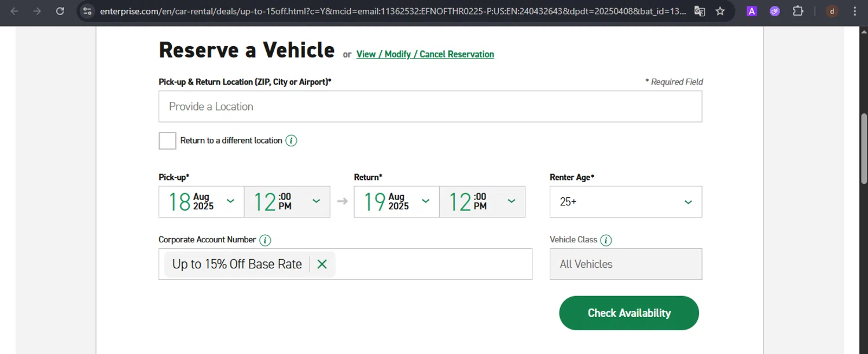The image size is (868, 354).
Task: Open the Chrome three-dot menu
Action: pos(855,11)
